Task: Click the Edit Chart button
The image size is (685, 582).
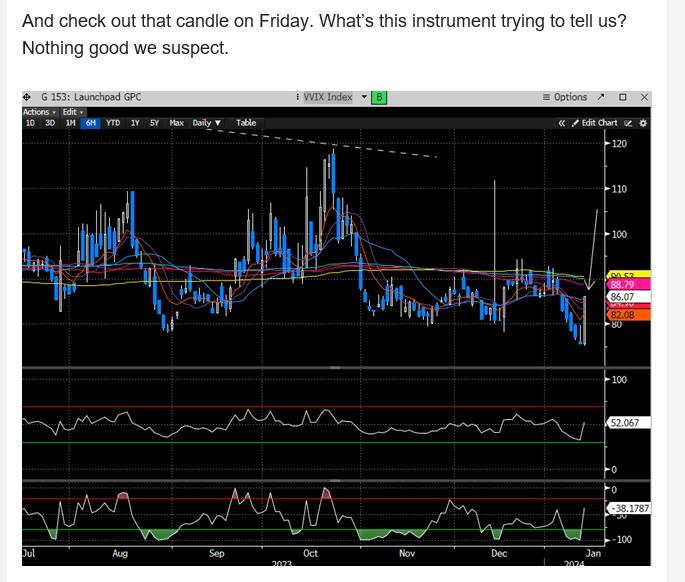Action: pyautogui.click(x=595, y=123)
